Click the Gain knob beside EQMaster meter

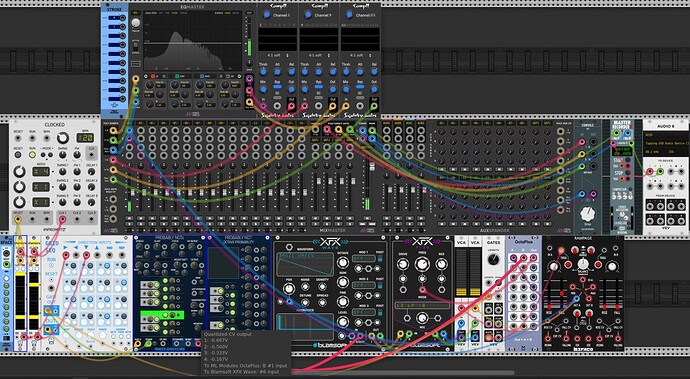250,63
